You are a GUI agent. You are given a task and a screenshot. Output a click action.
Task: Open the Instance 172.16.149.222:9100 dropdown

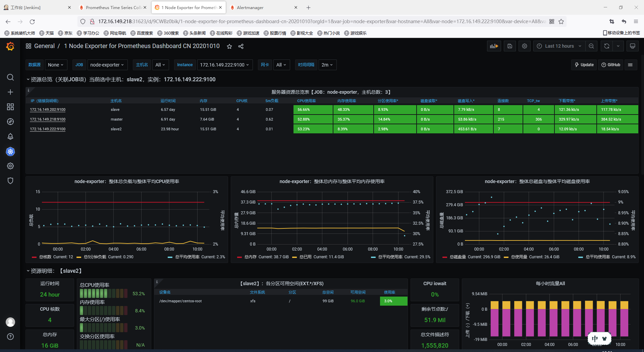click(x=224, y=65)
